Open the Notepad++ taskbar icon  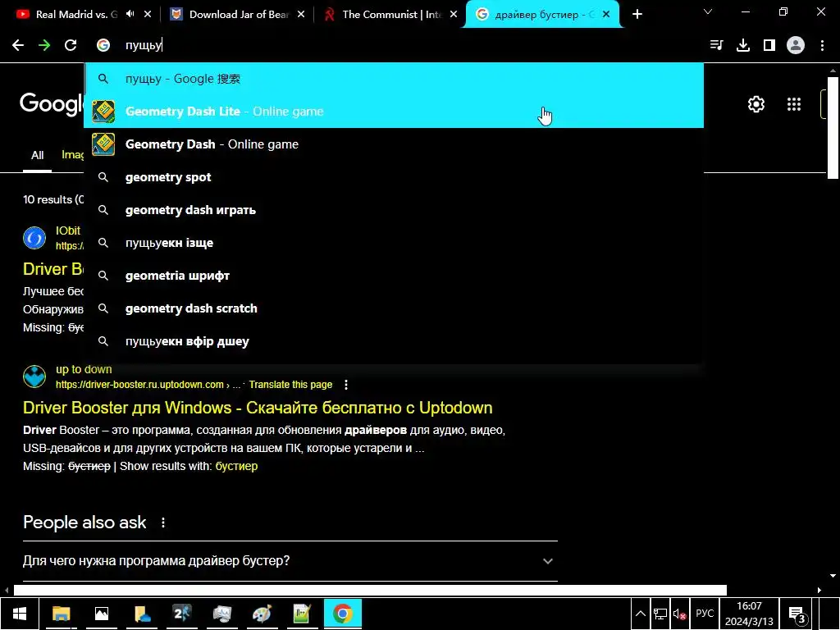pyautogui.click(x=302, y=614)
